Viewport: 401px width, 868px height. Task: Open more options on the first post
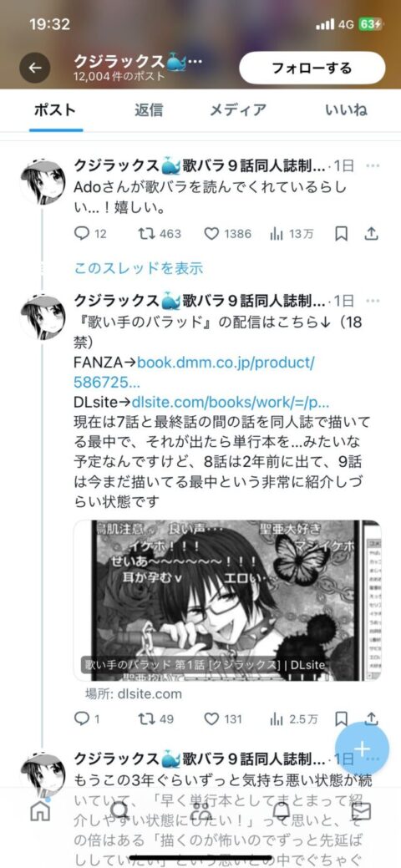pyautogui.click(x=373, y=165)
